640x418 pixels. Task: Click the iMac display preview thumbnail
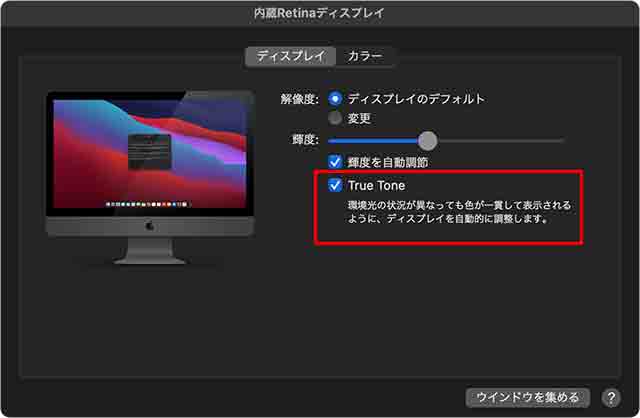coord(150,177)
